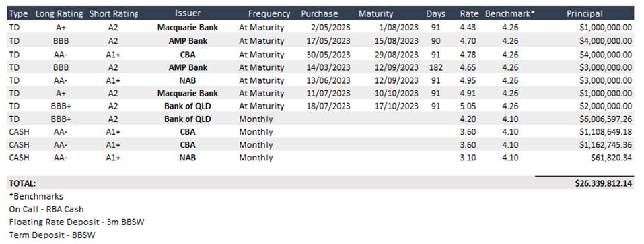This screenshot has width=644, height=244.
Task: Click the total amount $26,339,812.14
Action: (604, 183)
